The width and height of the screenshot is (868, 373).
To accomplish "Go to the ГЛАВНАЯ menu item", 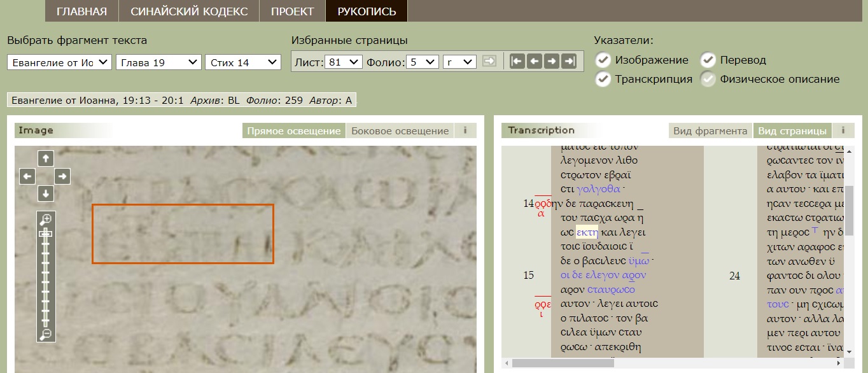I will click(81, 11).
